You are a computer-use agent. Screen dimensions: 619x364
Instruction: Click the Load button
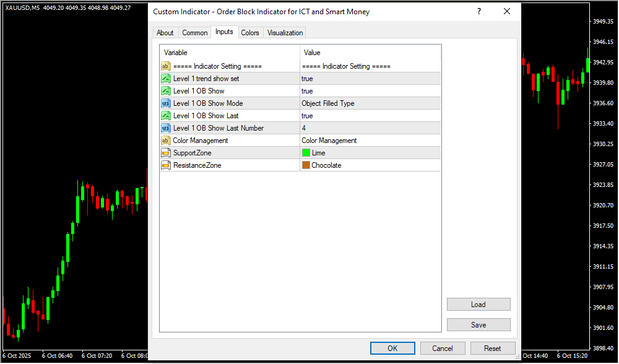coord(478,305)
